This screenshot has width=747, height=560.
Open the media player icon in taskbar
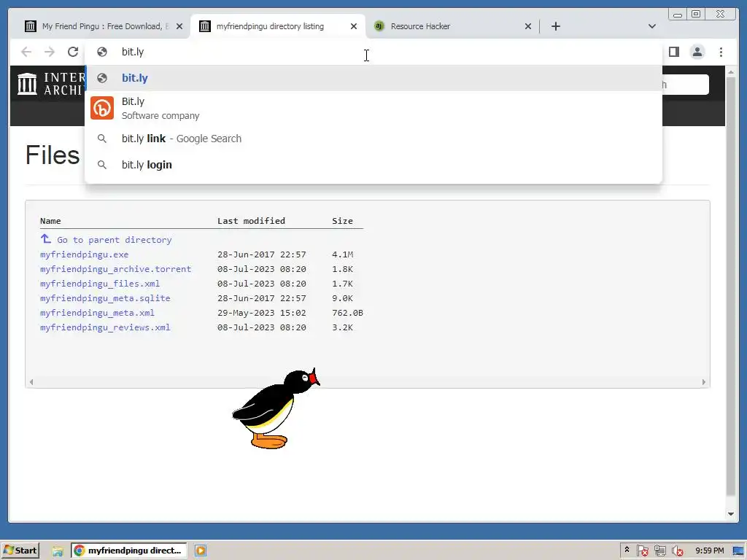(x=201, y=551)
